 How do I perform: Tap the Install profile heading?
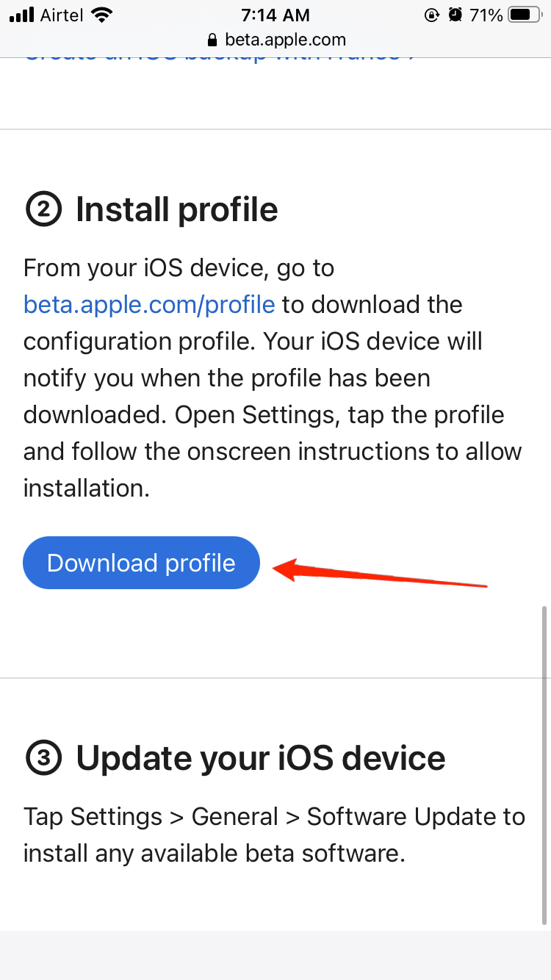[x=177, y=211]
